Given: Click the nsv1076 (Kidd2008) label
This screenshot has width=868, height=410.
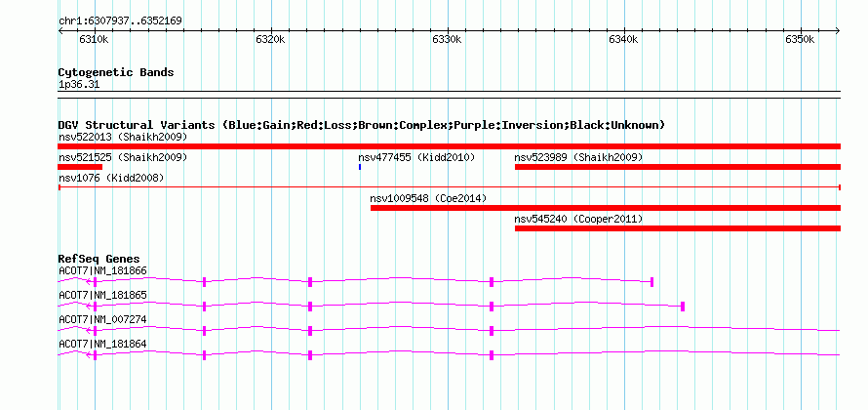Looking at the screenshot, I should tap(111, 178).
